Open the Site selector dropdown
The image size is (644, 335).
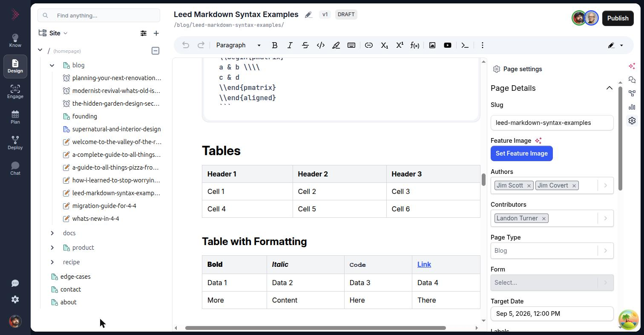click(x=53, y=33)
